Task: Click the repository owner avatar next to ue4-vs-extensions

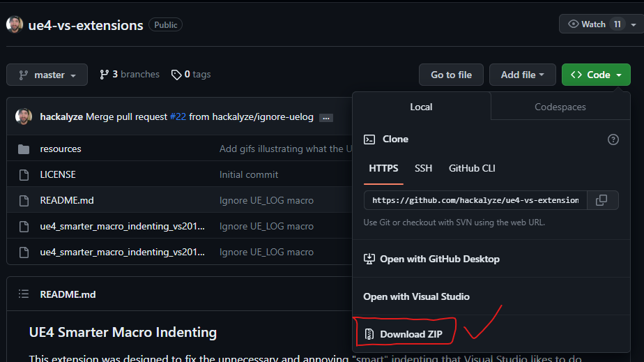Action: click(x=15, y=24)
